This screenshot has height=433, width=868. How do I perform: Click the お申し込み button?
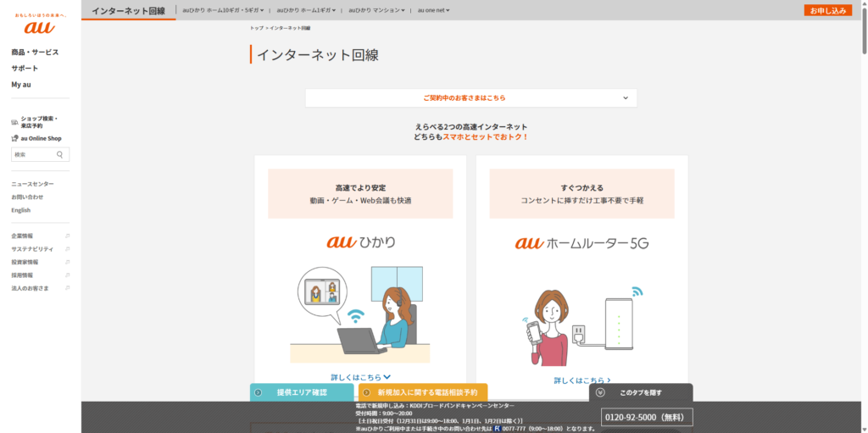pyautogui.click(x=828, y=10)
